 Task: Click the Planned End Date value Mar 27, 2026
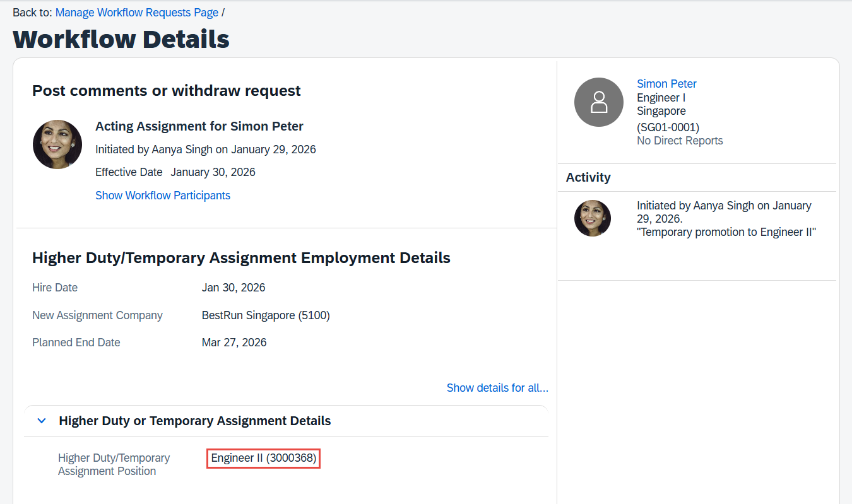[234, 343]
